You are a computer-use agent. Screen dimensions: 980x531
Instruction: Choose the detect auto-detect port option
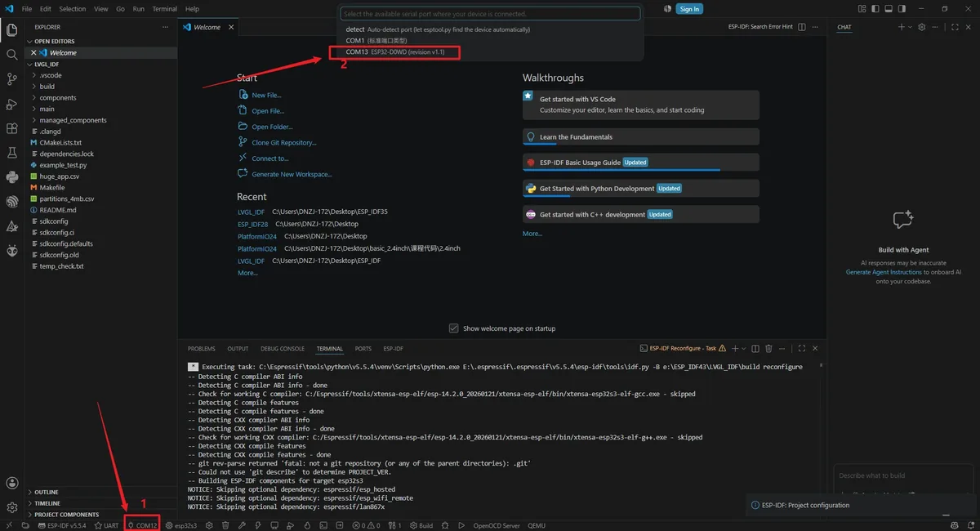(491, 29)
